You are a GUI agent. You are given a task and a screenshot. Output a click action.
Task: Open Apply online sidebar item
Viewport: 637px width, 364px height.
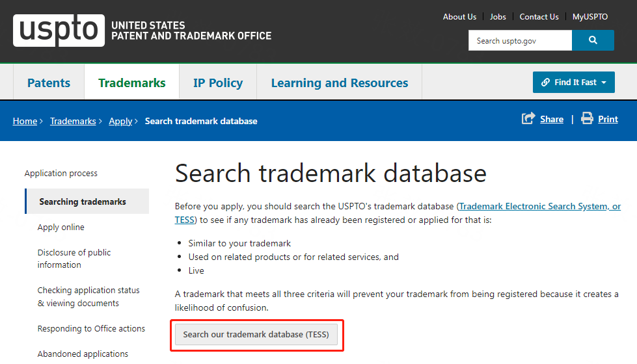coord(61,227)
